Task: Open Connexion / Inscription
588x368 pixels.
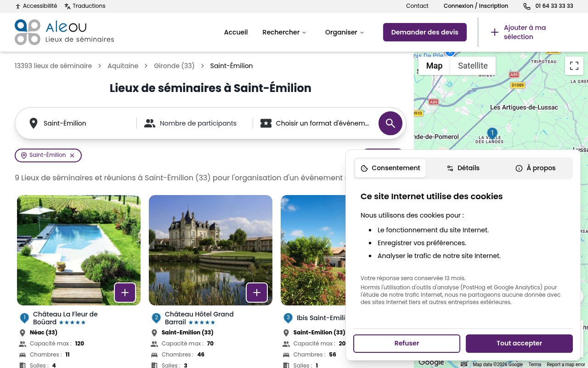Action: click(476, 6)
